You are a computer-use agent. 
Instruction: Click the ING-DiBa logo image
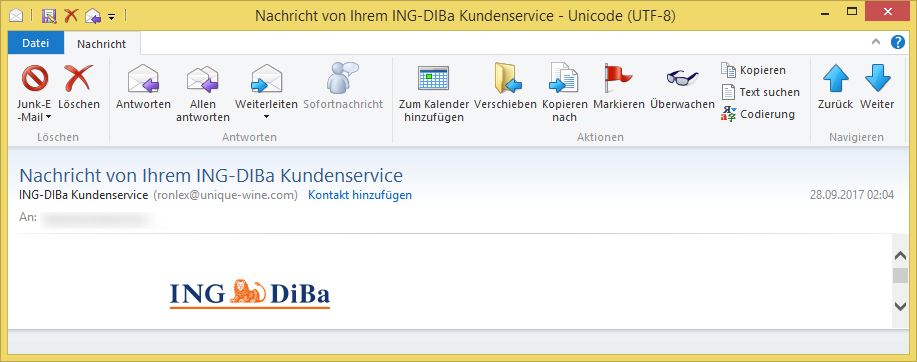coord(250,294)
